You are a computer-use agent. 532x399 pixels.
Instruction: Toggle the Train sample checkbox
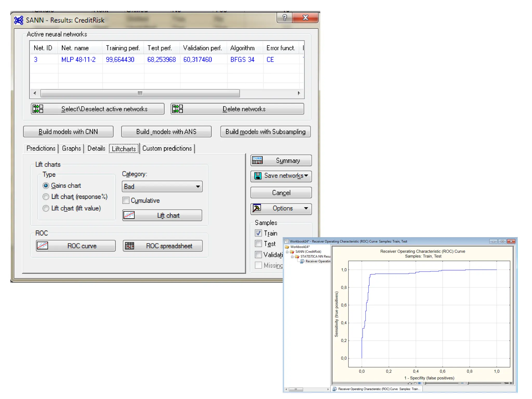pyautogui.click(x=258, y=233)
